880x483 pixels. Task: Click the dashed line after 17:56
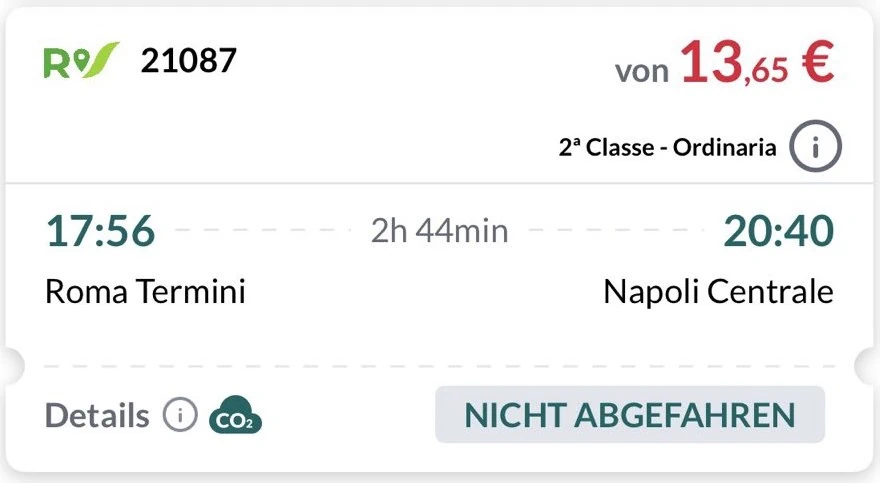[262, 231]
